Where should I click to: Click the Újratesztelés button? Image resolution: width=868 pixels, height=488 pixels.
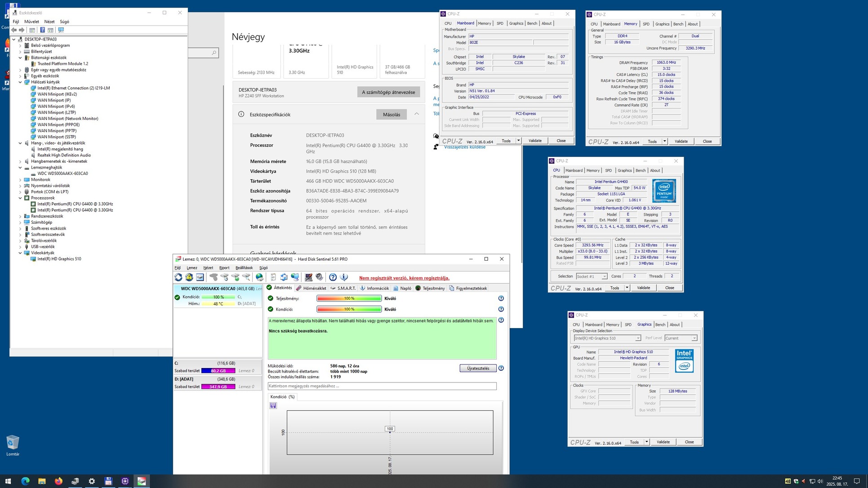(x=478, y=368)
